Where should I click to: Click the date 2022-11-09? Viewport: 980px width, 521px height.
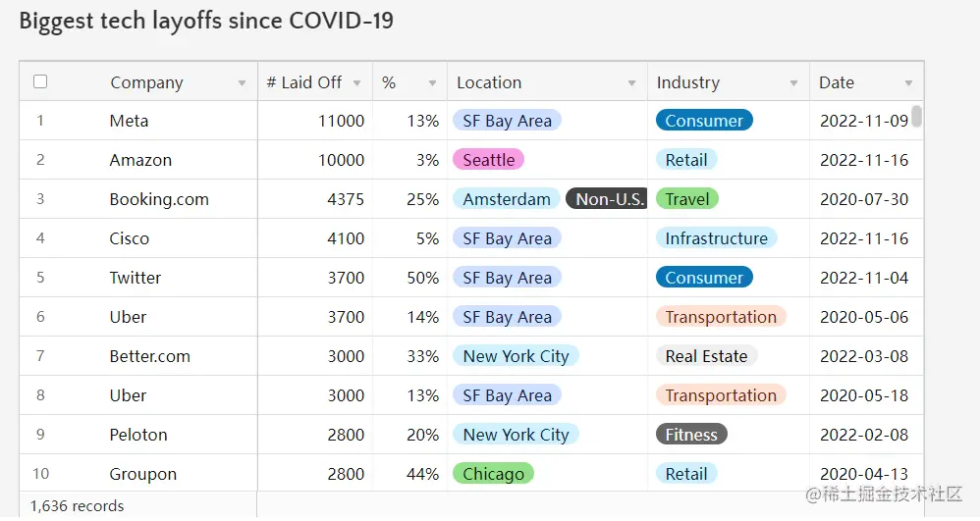click(864, 121)
